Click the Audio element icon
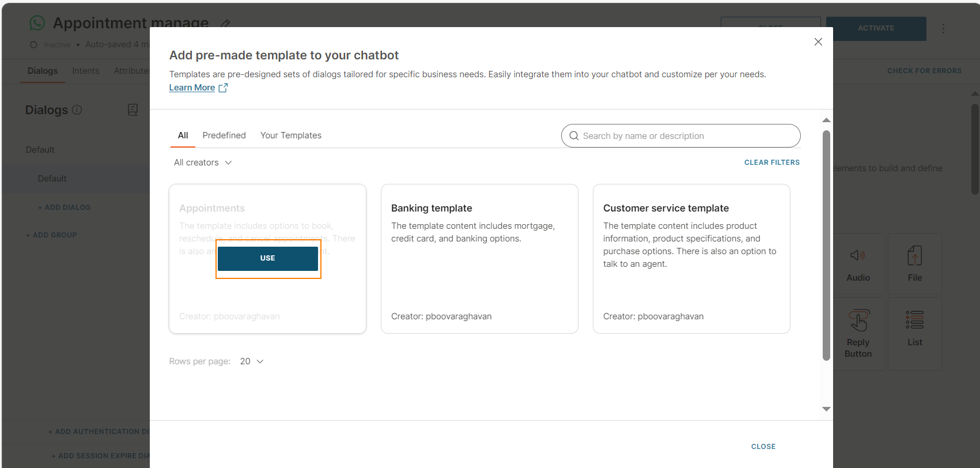Screen dimensions: 980x468 pyautogui.click(x=857, y=255)
